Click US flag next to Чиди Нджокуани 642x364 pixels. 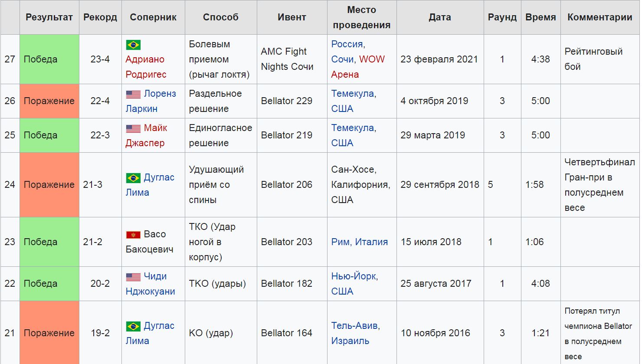(x=133, y=277)
